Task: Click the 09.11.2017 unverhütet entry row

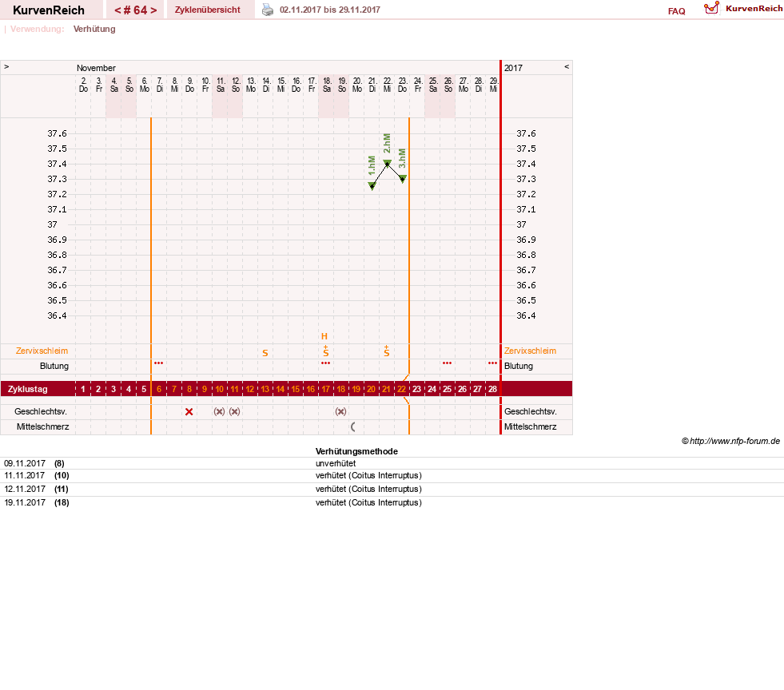Action: (392, 463)
